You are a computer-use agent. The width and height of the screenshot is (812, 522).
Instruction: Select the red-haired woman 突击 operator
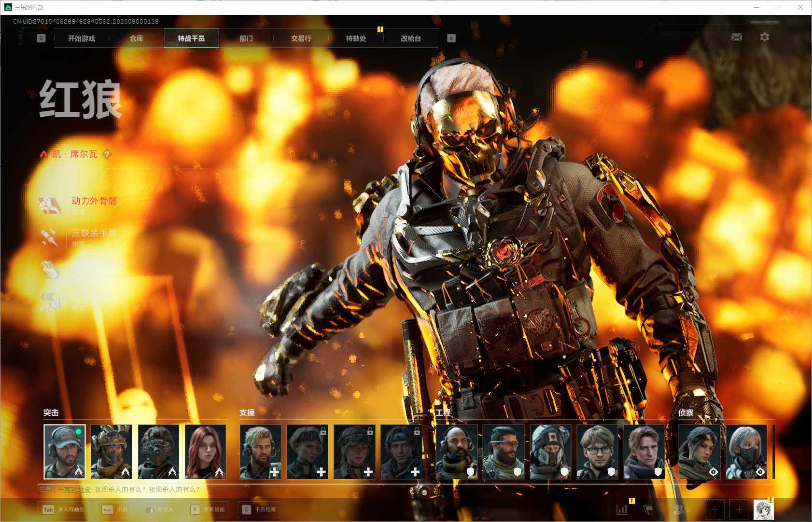[206, 452]
